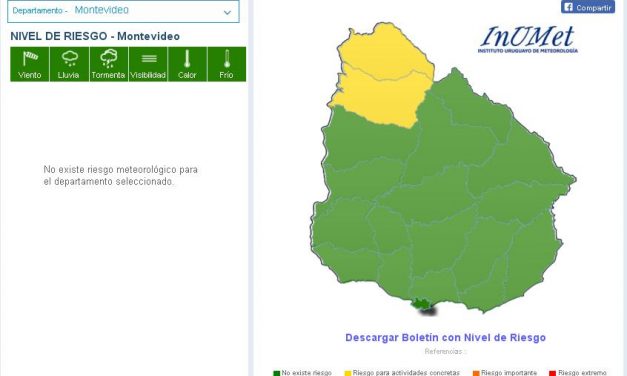Click the red 'Riesgo extremo' legend swatch
The width and height of the screenshot is (627, 376).
[553, 373]
